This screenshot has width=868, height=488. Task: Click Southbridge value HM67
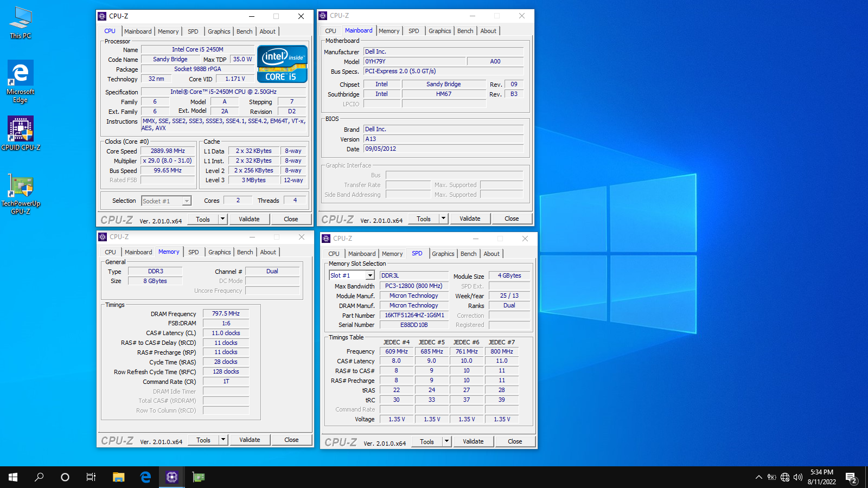coord(444,94)
